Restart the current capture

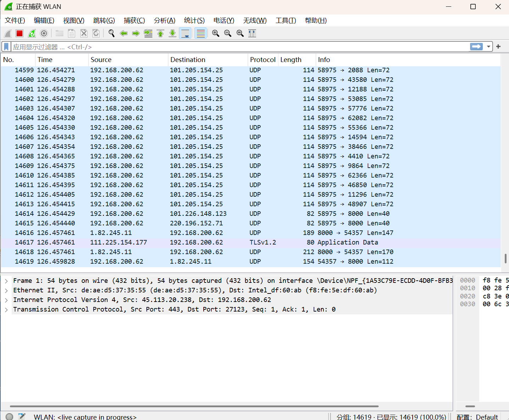coord(32,33)
